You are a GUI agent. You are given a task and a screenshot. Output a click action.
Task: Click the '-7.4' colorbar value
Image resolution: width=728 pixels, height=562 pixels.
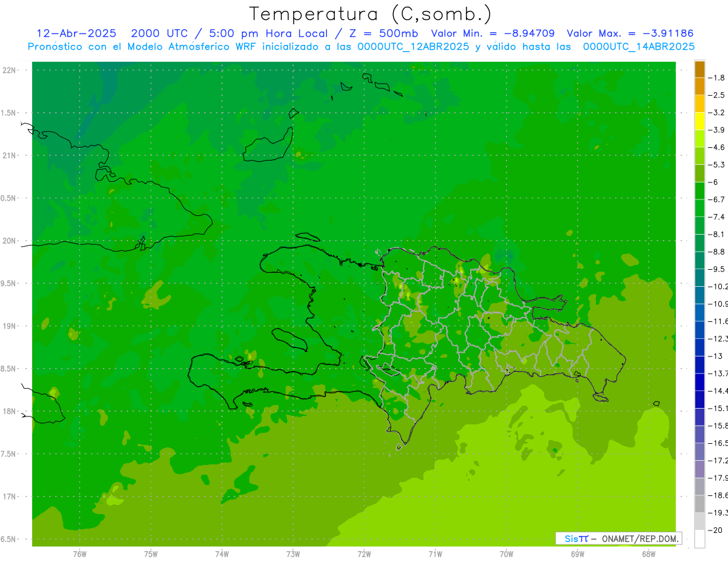716,217
